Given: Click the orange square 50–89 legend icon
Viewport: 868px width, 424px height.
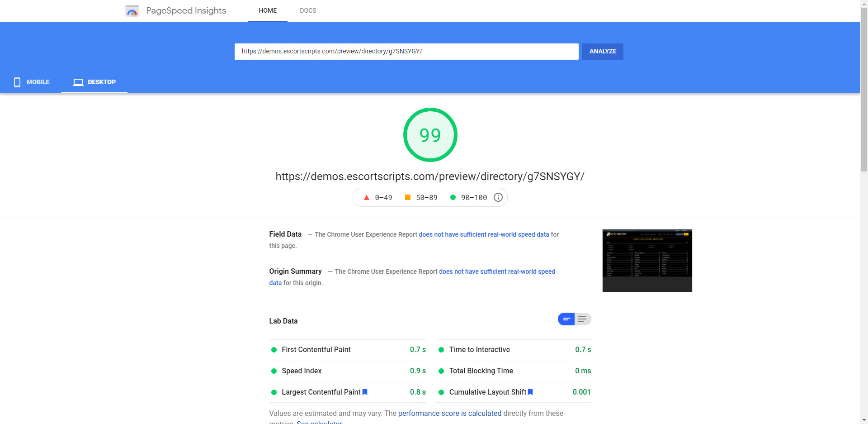Looking at the screenshot, I should (x=408, y=197).
